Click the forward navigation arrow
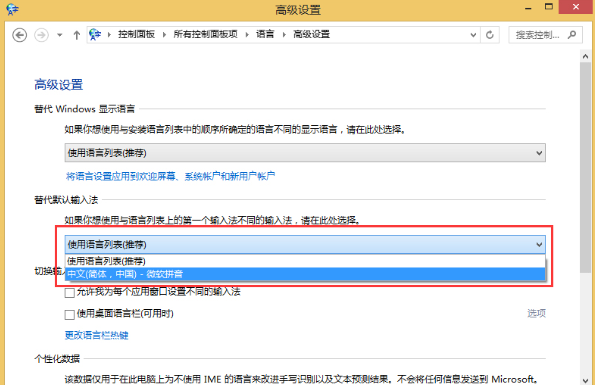Image resolution: width=595 pixels, height=385 pixels. [41, 35]
